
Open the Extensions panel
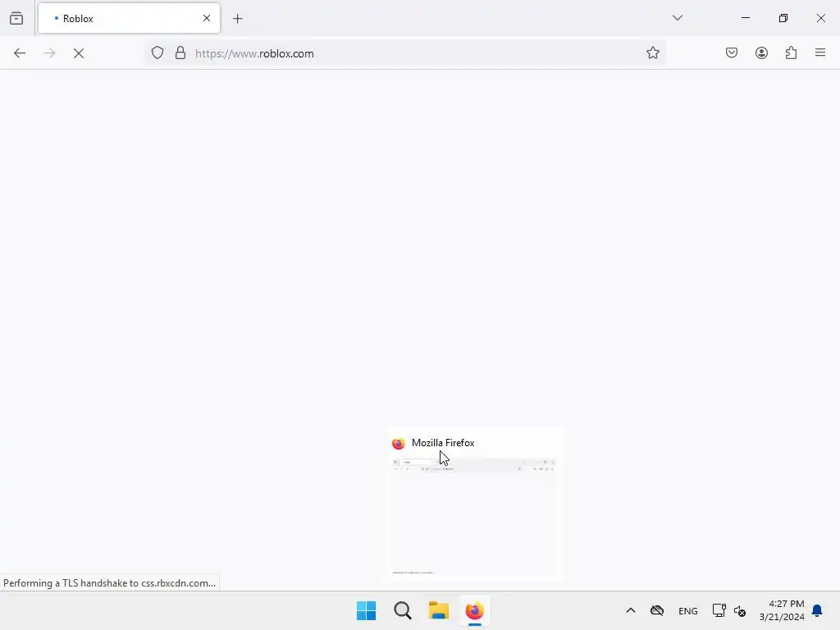792,53
